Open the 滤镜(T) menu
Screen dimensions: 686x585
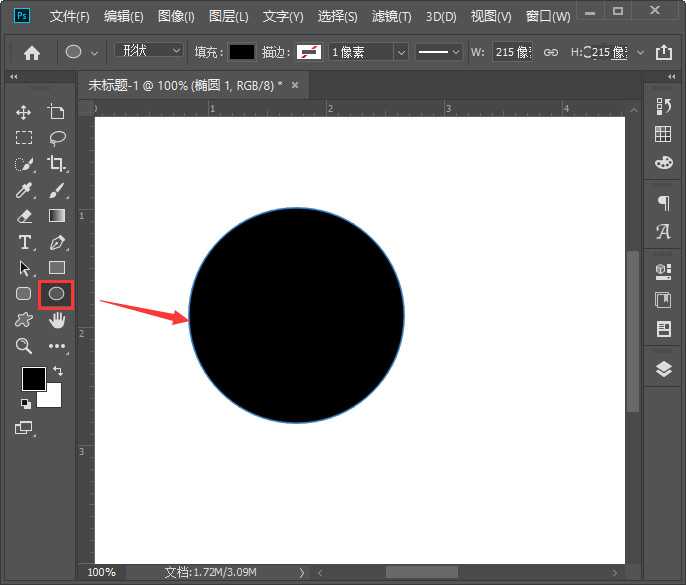(391, 17)
